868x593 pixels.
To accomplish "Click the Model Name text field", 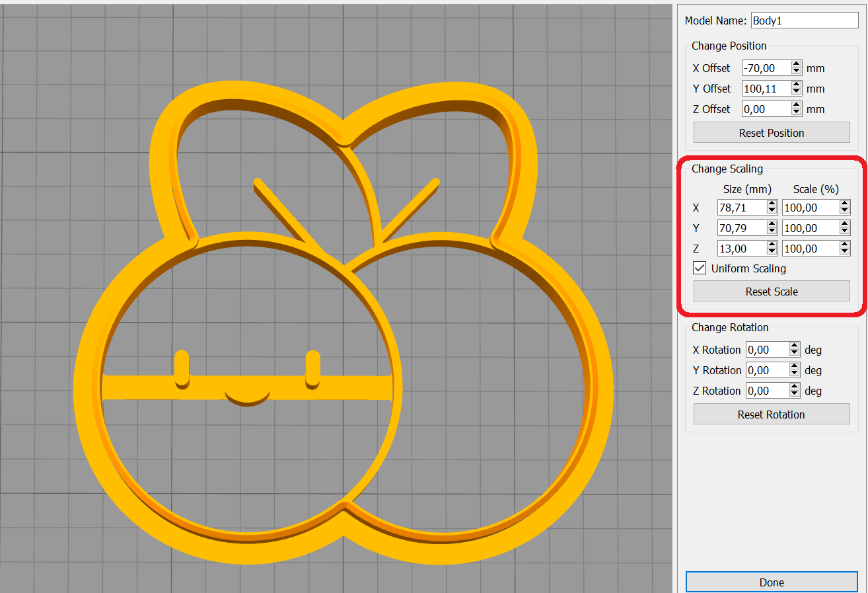I will pos(805,20).
